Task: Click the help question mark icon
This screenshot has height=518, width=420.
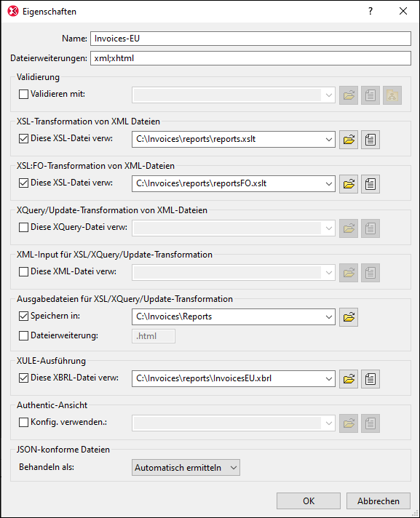Action: 371,11
